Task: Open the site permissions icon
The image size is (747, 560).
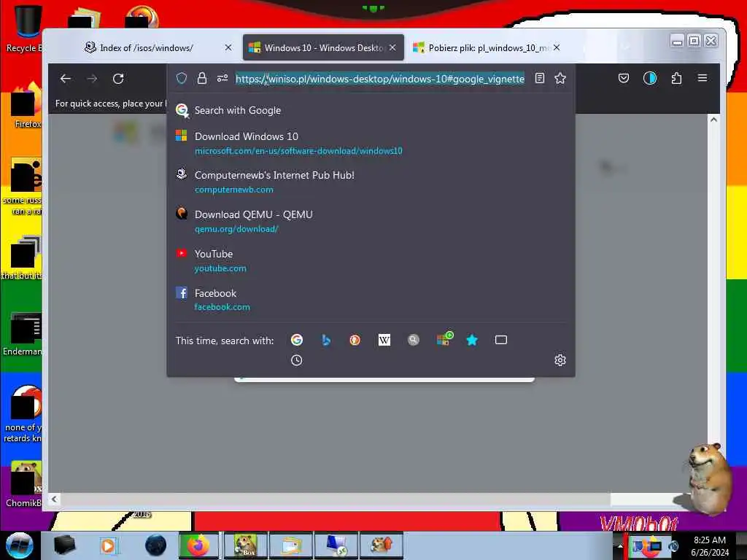Action: [222, 78]
